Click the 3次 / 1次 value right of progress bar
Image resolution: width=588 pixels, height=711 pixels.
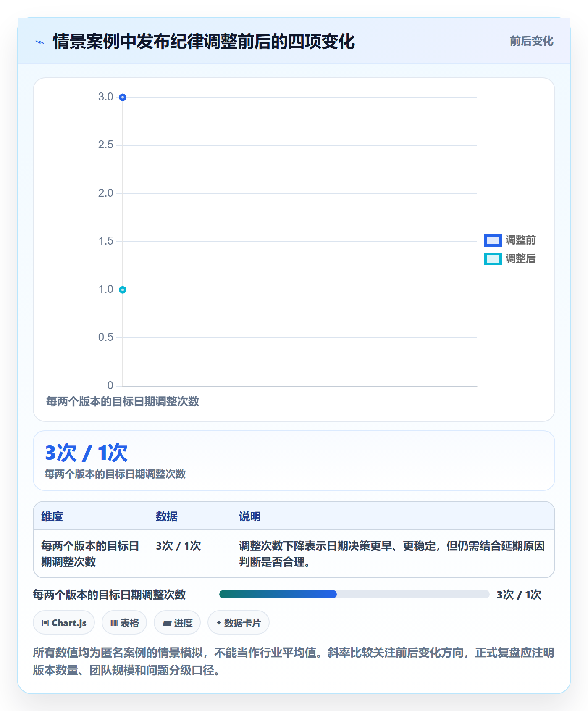(x=519, y=595)
